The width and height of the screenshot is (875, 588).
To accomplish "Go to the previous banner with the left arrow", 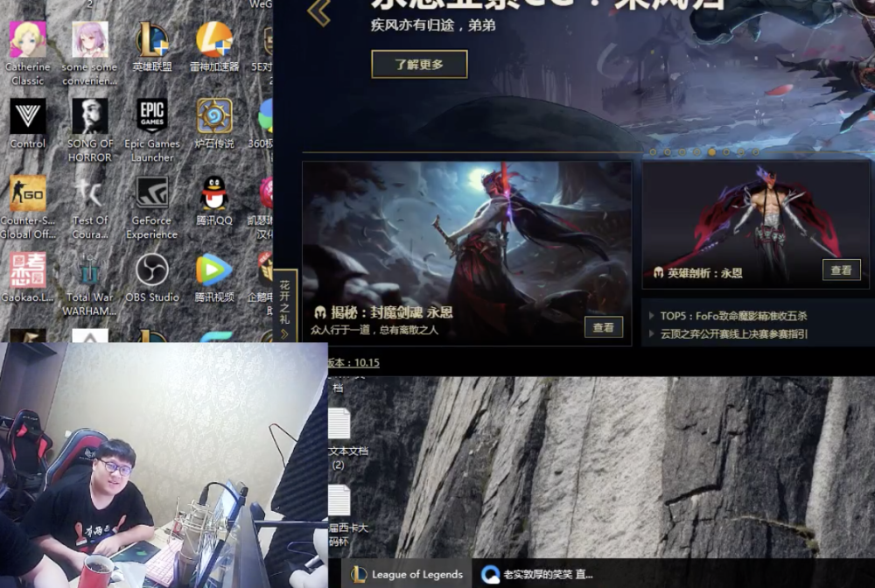I will tap(319, 12).
